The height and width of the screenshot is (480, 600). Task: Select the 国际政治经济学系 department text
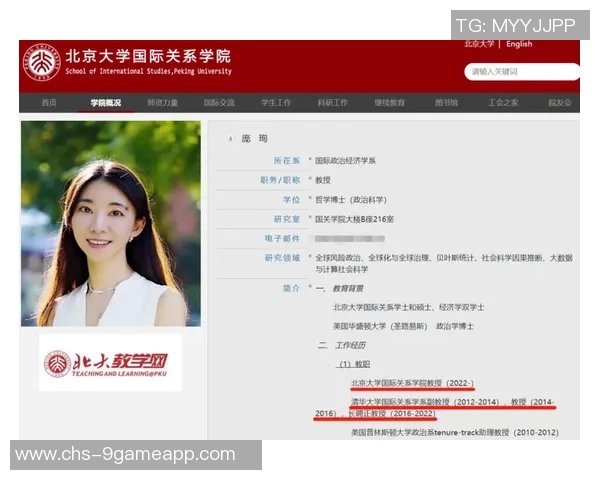click(x=345, y=161)
